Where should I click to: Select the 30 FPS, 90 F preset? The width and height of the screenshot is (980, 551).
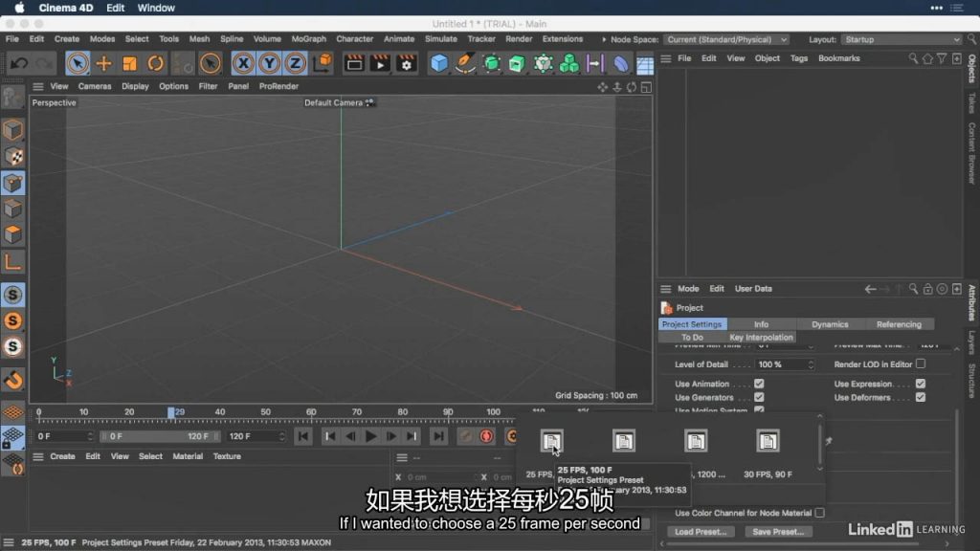tap(768, 441)
